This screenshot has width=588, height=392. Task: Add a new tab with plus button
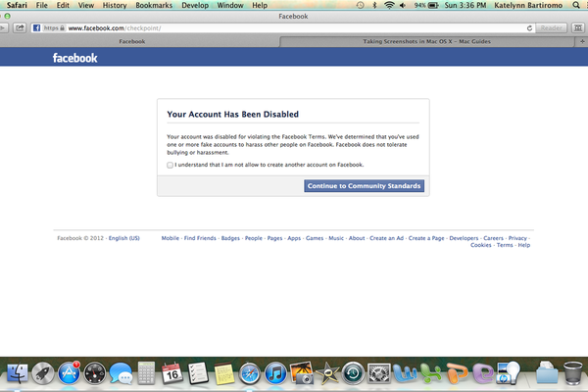582,41
